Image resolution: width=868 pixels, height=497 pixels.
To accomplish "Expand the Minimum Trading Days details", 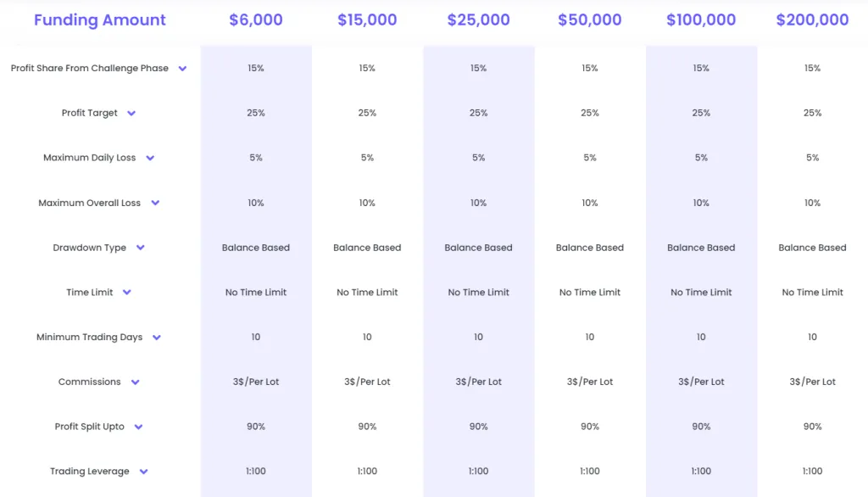I will (156, 337).
